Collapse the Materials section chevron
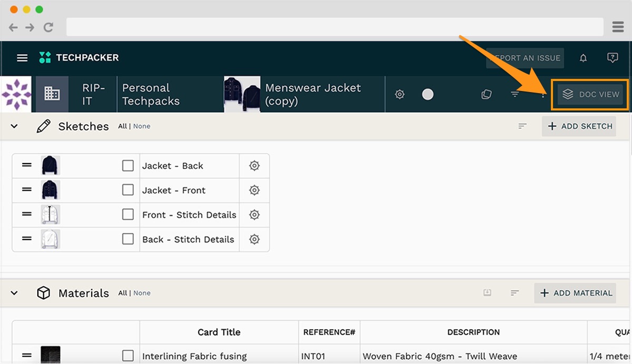The image size is (632, 364). (x=14, y=293)
